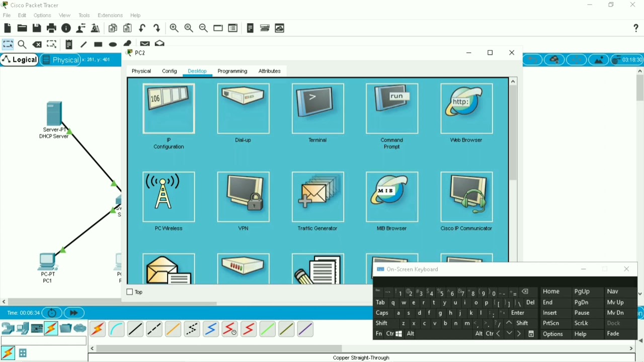Image resolution: width=644 pixels, height=362 pixels.
Task: Launch the Command Prompt on PC2
Action: tap(392, 109)
